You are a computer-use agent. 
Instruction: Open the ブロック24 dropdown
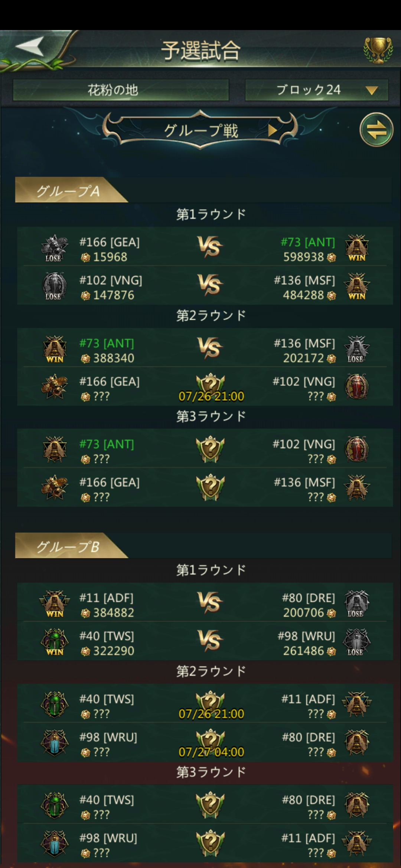tap(316, 90)
